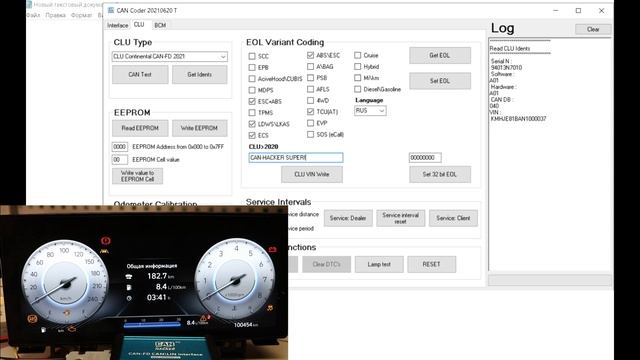Click the CAN Coder app icon in title bar
640x360 pixels.
coord(111,10)
